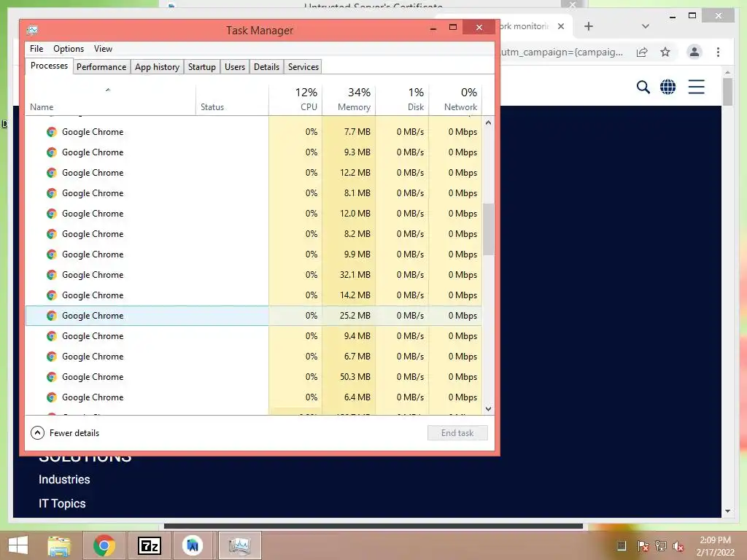Switch to the Details tab

[266, 66]
